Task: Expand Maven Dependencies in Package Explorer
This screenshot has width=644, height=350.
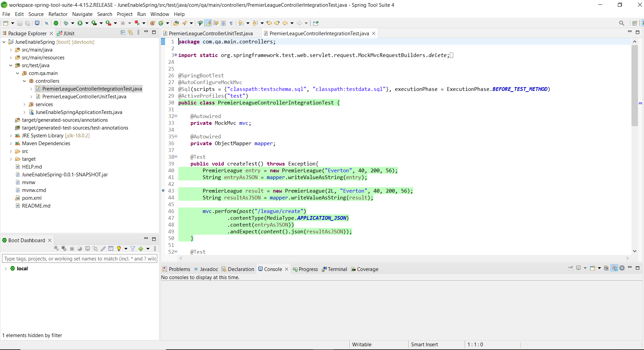Action: (x=11, y=143)
